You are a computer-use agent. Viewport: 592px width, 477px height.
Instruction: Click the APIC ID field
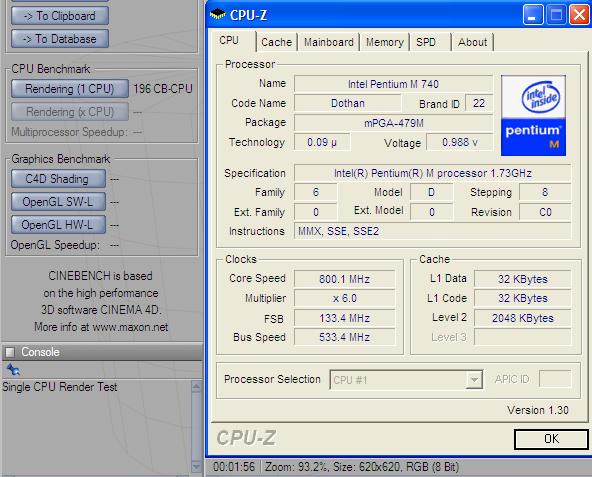(555, 379)
